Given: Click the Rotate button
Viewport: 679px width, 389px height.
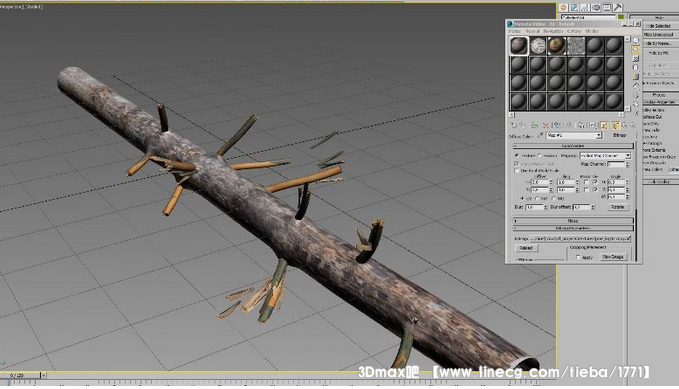Looking at the screenshot, I should coord(618,207).
